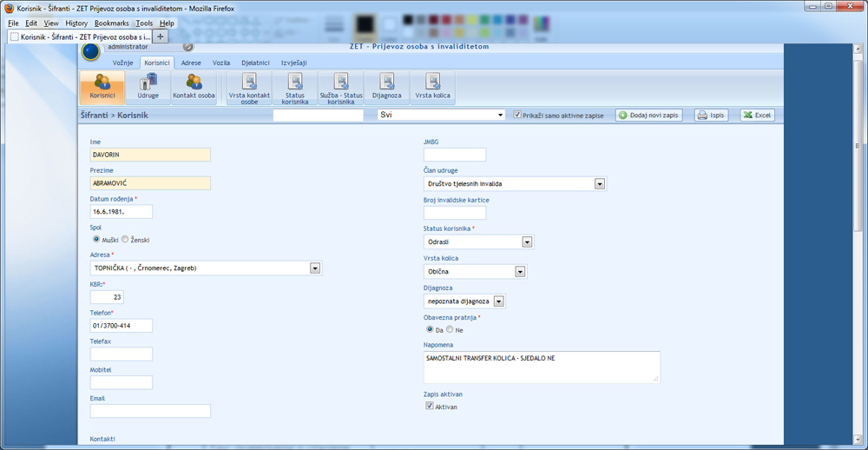Open the Firefox Help menu

click(167, 23)
